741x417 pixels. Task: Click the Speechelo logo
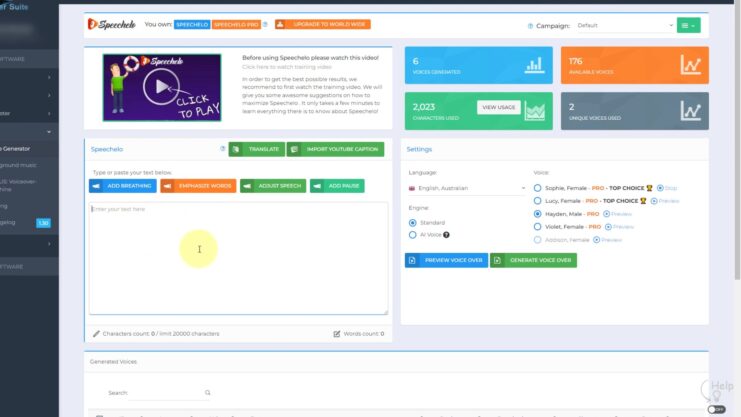(x=112, y=24)
